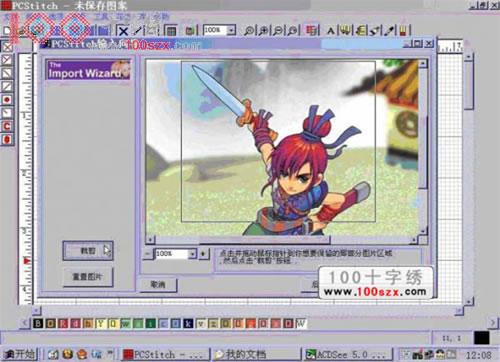Toggle the grid display toolbar icon
This screenshot has height=362, width=500.
(x=171, y=31)
